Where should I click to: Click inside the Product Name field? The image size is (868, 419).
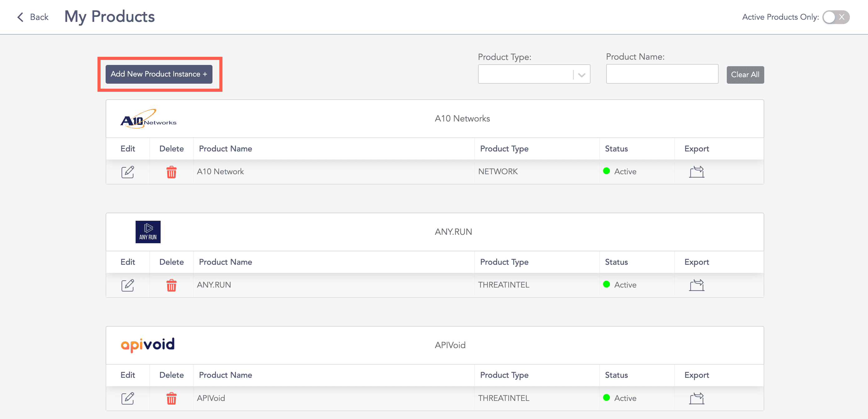[661, 74]
